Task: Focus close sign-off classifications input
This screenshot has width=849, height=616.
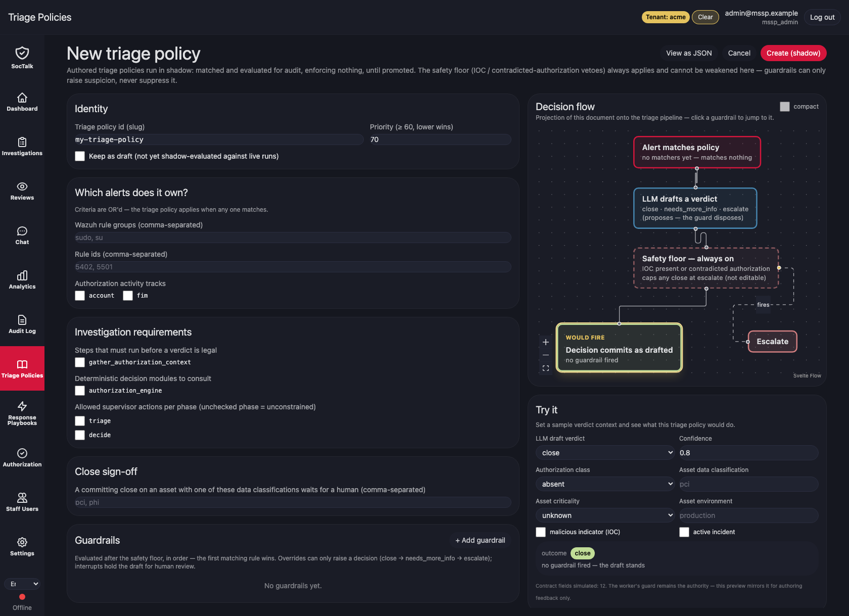Action: pyautogui.click(x=293, y=502)
